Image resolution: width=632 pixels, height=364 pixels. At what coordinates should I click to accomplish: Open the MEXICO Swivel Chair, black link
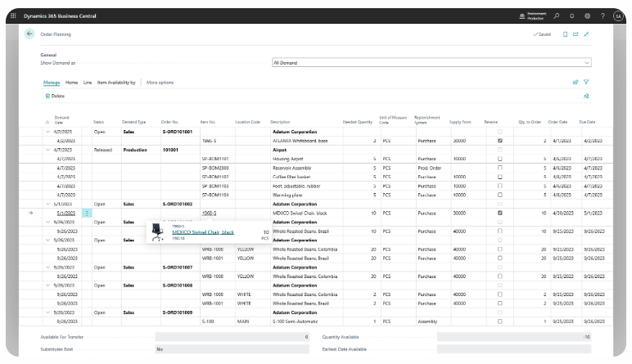[203, 232]
